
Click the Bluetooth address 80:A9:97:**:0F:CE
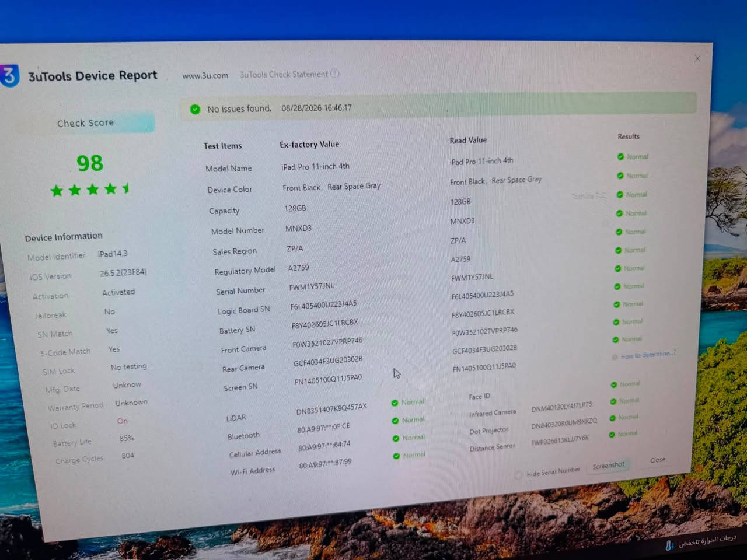pos(323,428)
